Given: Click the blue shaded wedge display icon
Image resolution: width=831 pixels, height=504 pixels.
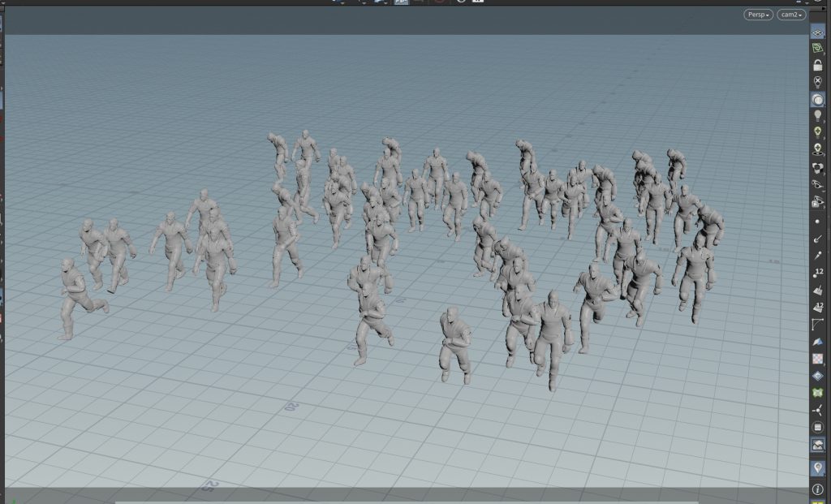Looking at the screenshot, I should pos(818,342).
